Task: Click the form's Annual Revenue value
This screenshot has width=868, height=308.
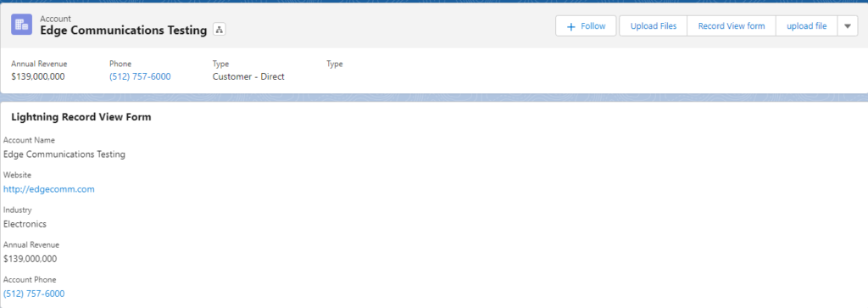Action: pyautogui.click(x=30, y=259)
